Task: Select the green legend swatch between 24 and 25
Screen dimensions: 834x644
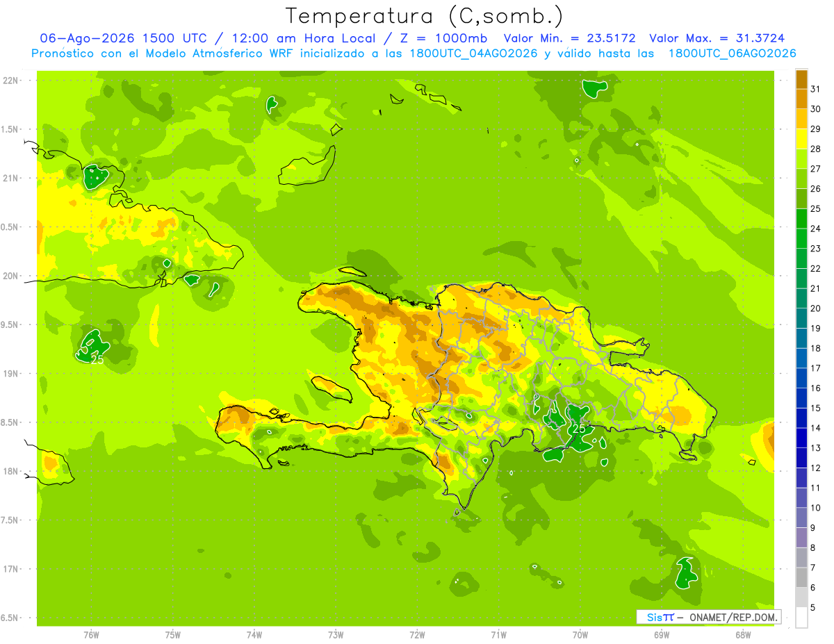Action: click(801, 219)
